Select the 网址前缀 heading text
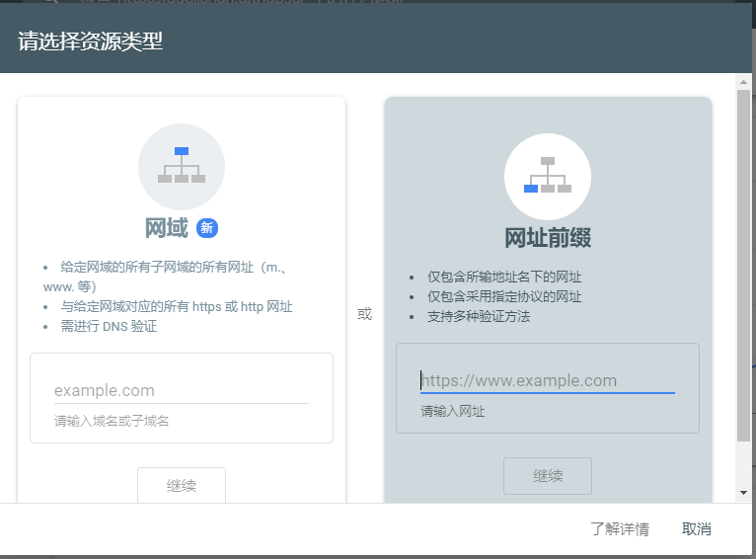This screenshot has height=559, width=756. [x=548, y=238]
